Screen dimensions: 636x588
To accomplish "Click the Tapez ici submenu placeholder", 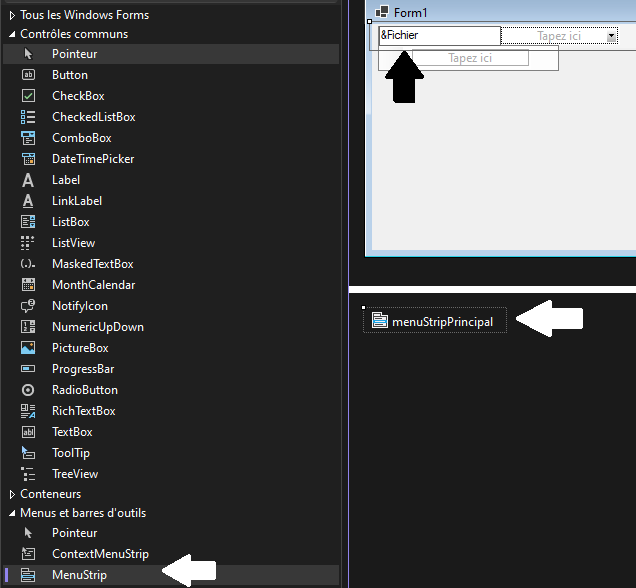I will 470,58.
